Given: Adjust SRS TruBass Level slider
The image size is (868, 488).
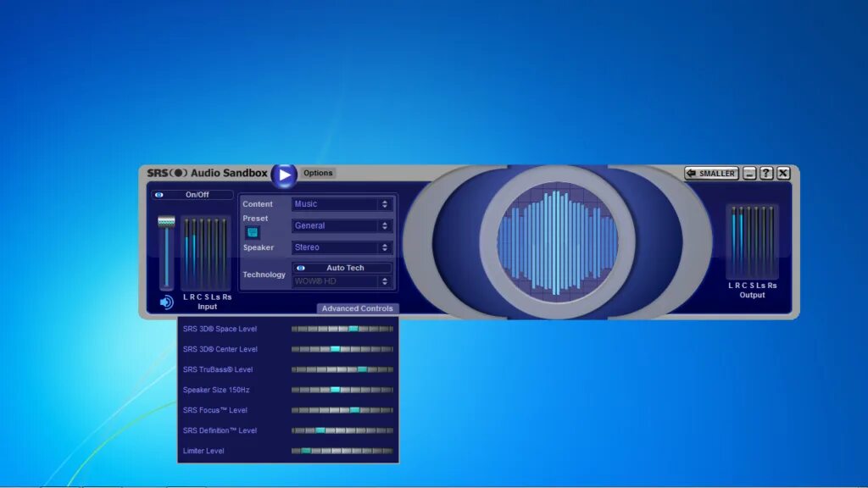Looking at the screenshot, I should click(342, 369).
